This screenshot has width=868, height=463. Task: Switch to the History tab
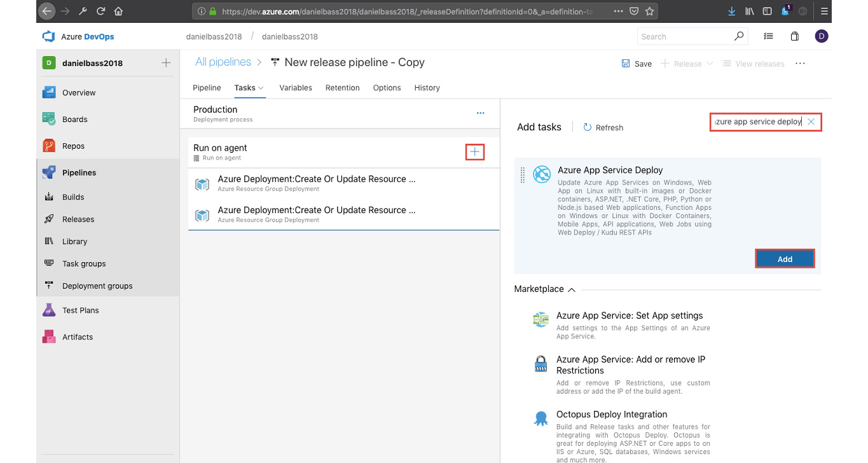[x=427, y=88]
